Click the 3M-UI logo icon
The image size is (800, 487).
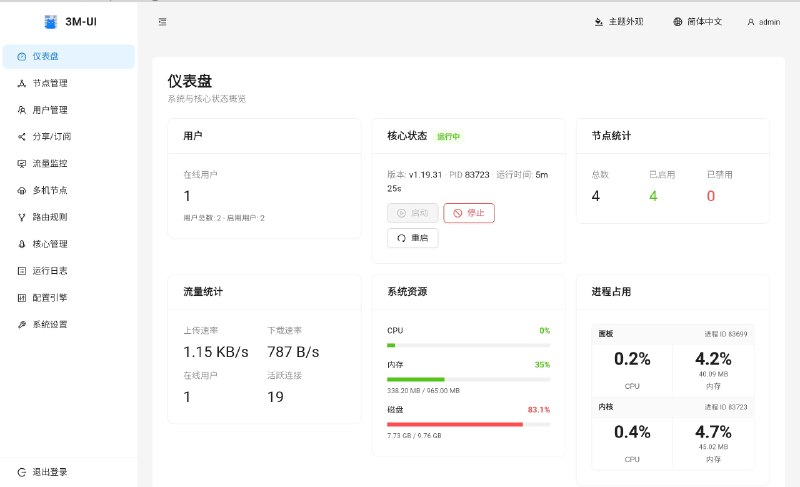[51, 22]
